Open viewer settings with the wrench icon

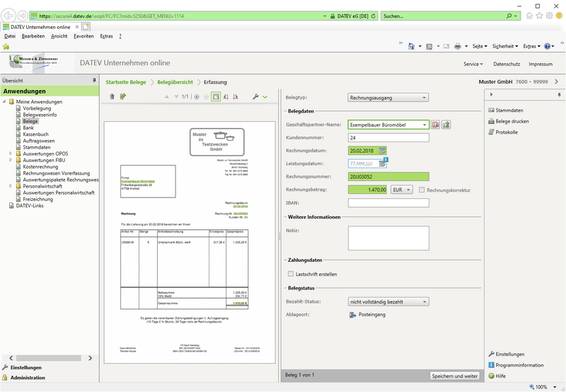click(255, 97)
